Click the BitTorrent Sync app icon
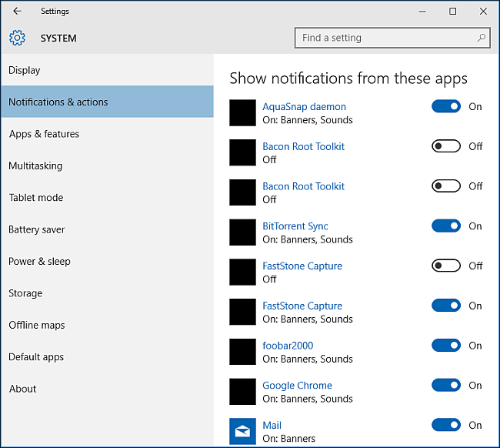This screenshot has height=448, width=500. [242, 232]
